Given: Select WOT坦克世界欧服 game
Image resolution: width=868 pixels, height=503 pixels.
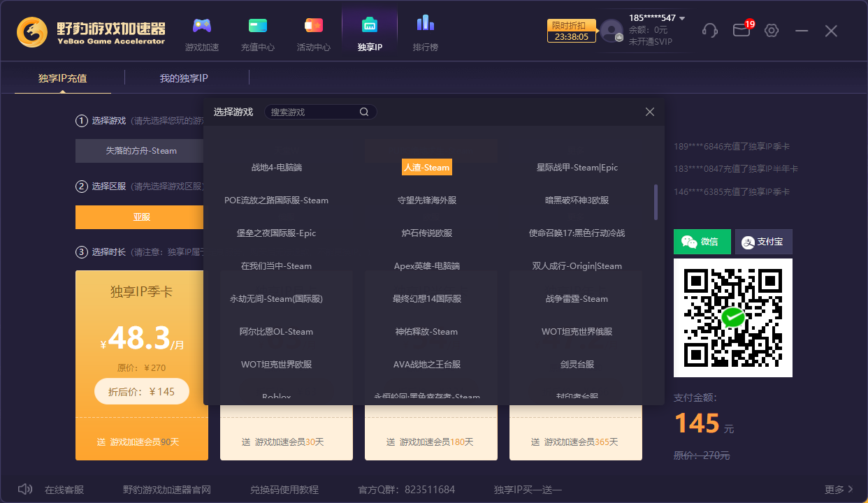Looking at the screenshot, I should (x=277, y=365).
